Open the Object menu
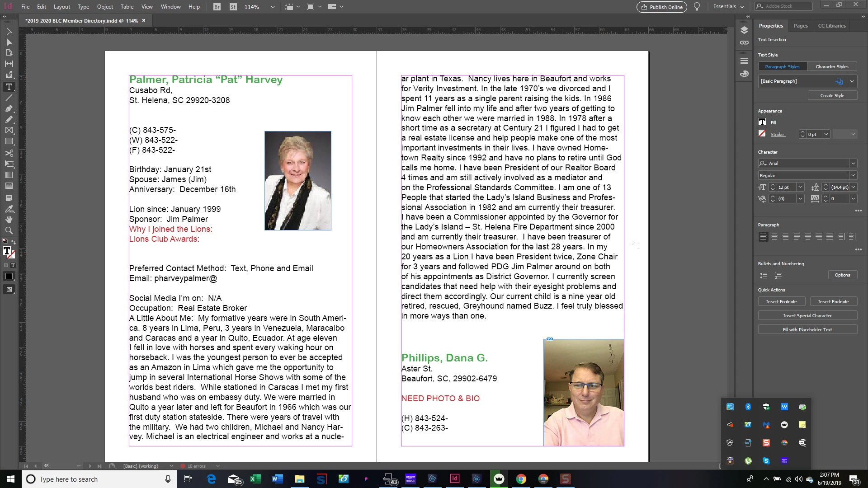Viewport: 868px width, 488px height. tap(105, 7)
